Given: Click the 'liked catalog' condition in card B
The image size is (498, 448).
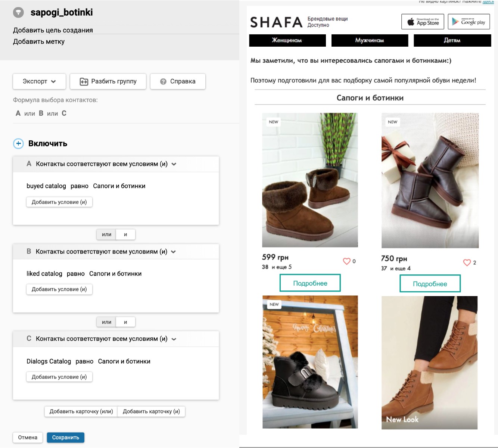Looking at the screenshot, I should pyautogui.click(x=44, y=274).
